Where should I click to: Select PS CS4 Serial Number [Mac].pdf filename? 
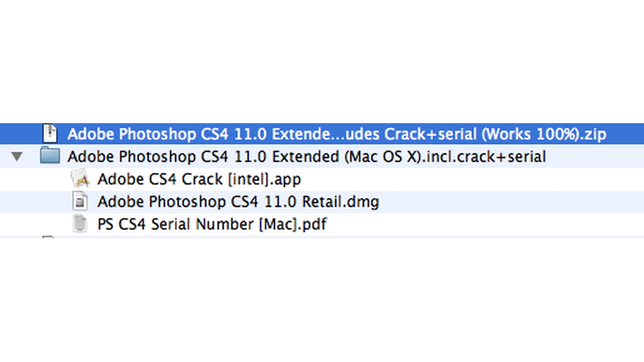212,224
